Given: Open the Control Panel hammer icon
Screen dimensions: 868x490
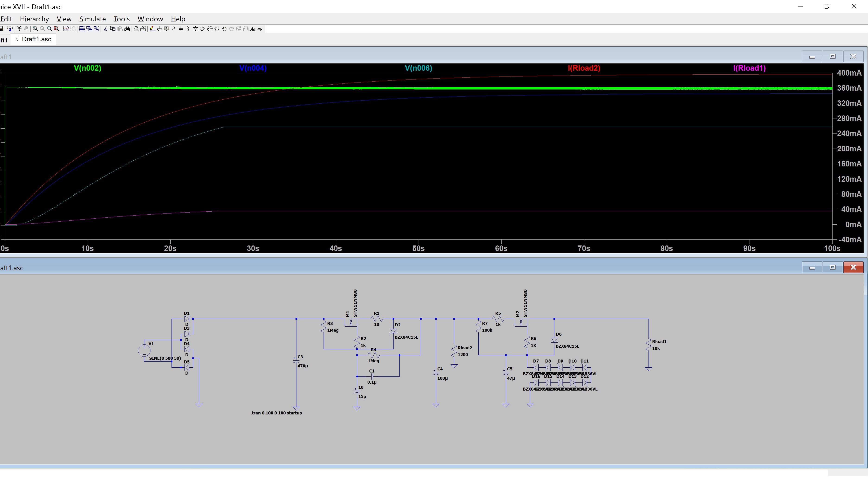Looking at the screenshot, I should pos(10,29).
